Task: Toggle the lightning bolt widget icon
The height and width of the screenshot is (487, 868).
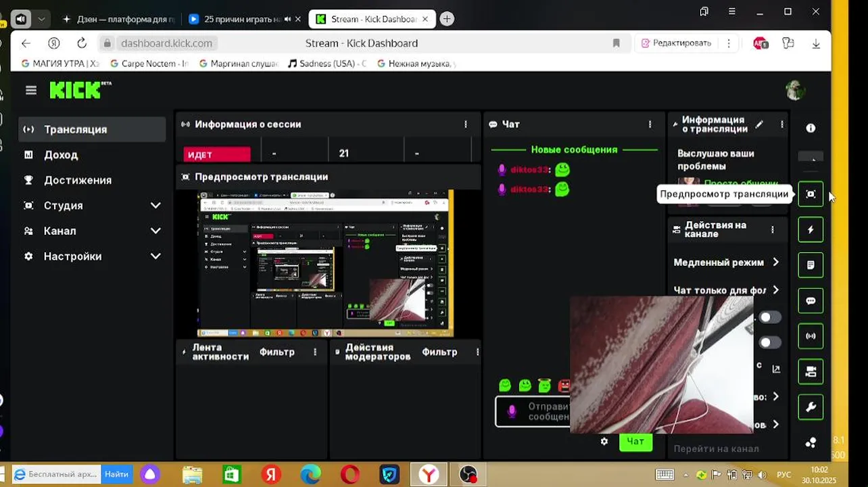Action: 811,229
